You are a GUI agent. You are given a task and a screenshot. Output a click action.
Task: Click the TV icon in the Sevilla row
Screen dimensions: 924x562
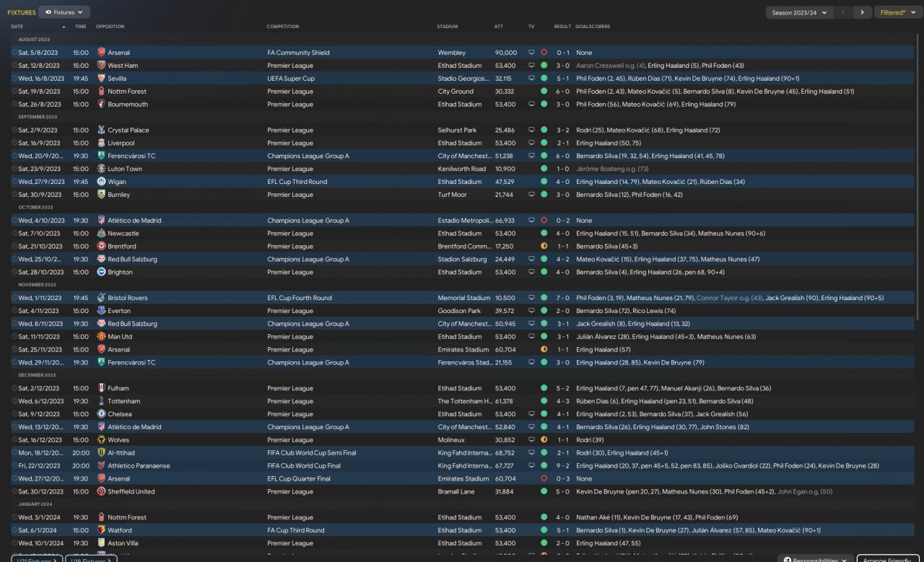(x=531, y=79)
